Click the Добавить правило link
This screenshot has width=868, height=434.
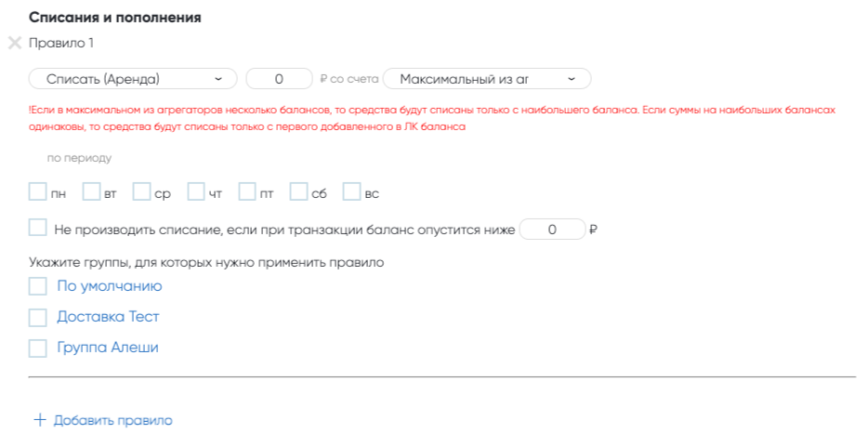112,420
